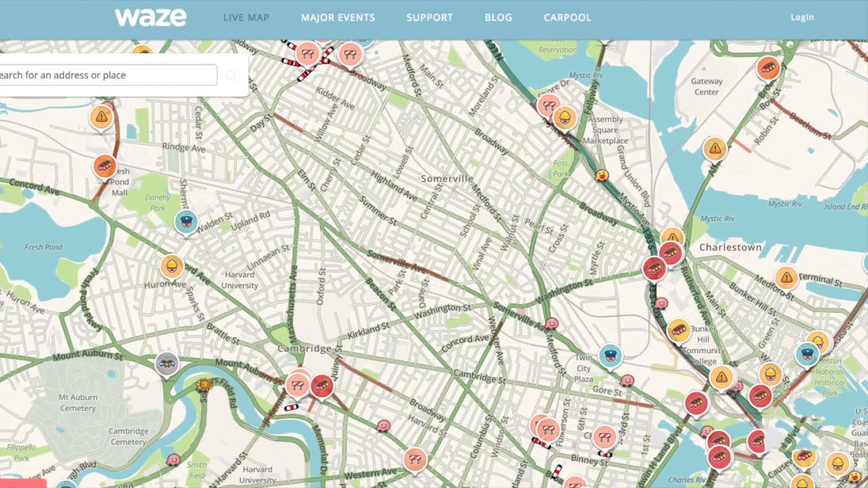Select the sun-shaped Wazer near Soldiers Field Rd

pos(203,386)
